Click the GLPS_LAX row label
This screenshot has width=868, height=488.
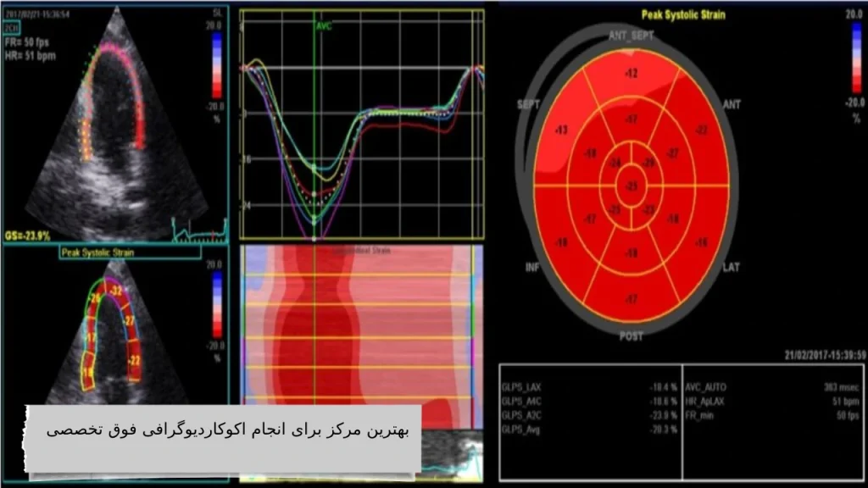point(521,387)
